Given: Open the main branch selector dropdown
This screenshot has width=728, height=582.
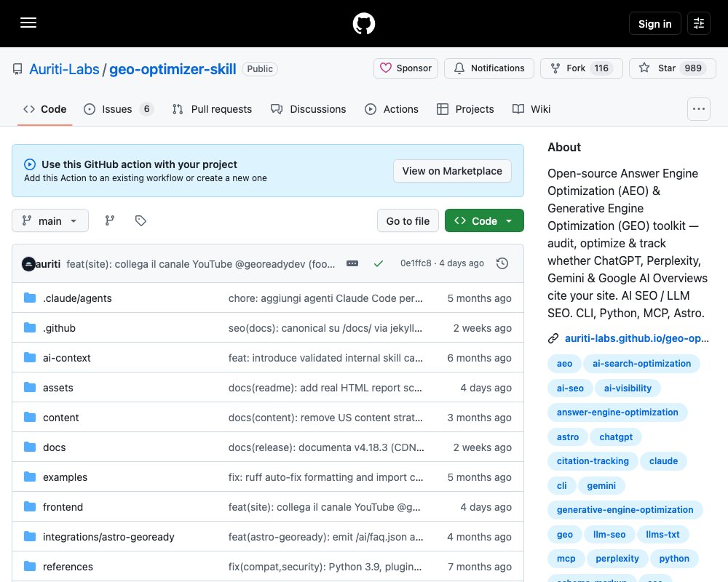Looking at the screenshot, I should (x=50, y=220).
